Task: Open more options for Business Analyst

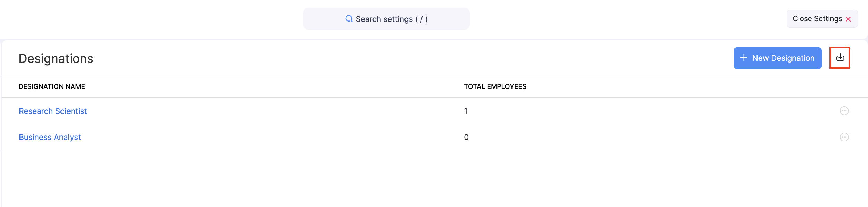Action: tap(844, 137)
